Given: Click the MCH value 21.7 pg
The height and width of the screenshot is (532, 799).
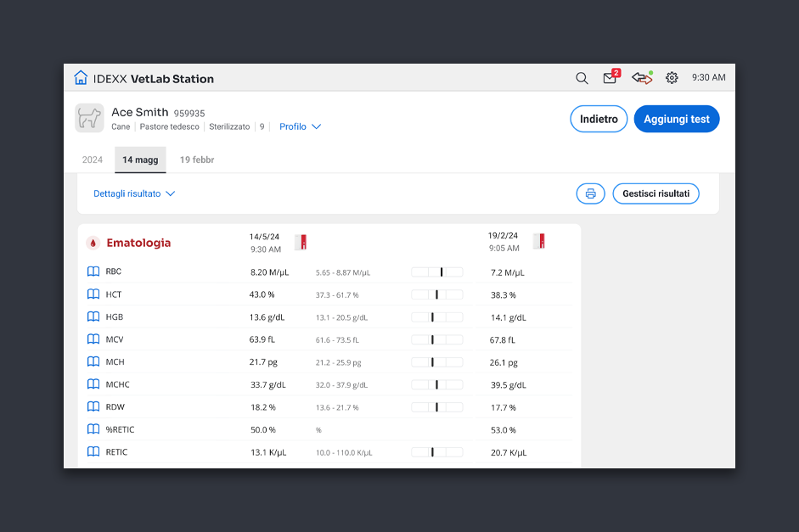Looking at the screenshot, I should pos(263,362).
